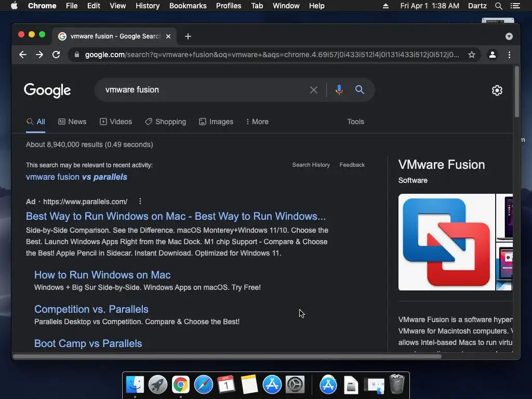
Task: Open the Profiles menu
Action: [229, 6]
